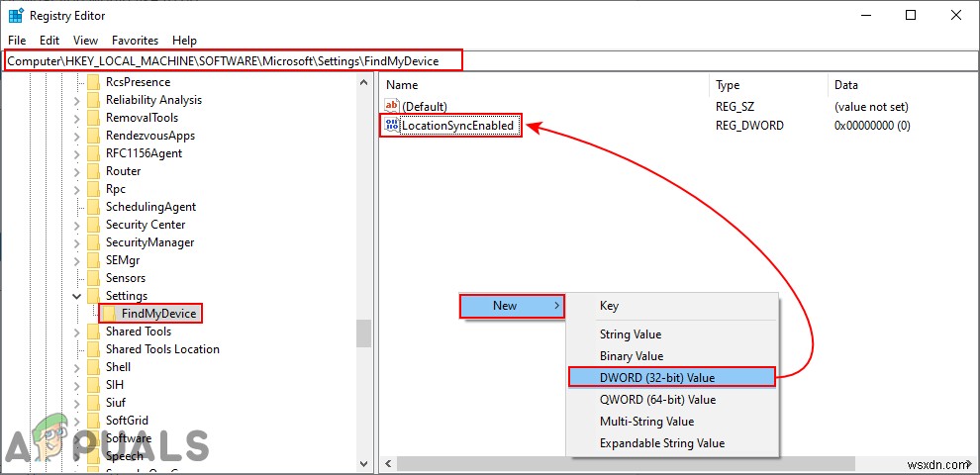The height and width of the screenshot is (475, 980).
Task: Choose Binary Value in the submenu
Action: tap(671, 356)
